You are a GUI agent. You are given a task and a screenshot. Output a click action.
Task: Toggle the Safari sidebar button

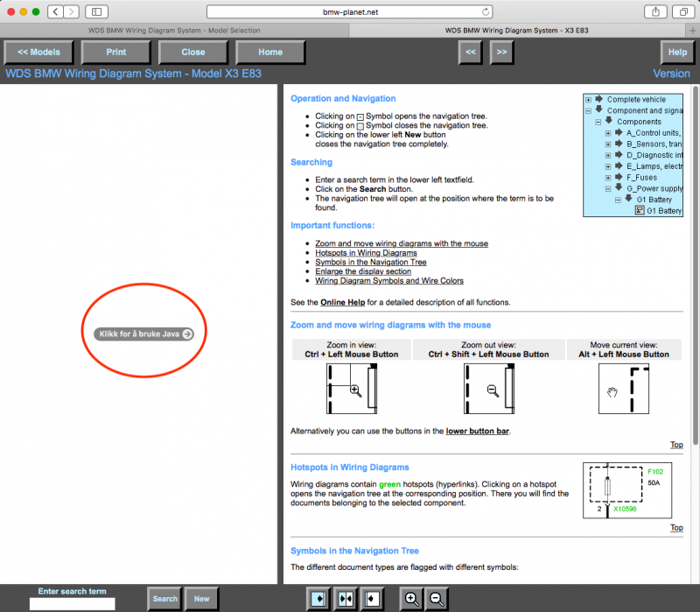[96, 11]
